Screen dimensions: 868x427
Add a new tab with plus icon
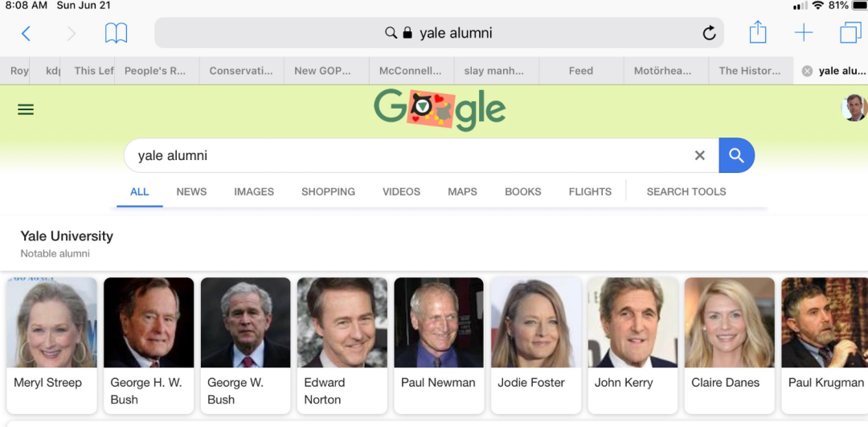click(x=803, y=33)
